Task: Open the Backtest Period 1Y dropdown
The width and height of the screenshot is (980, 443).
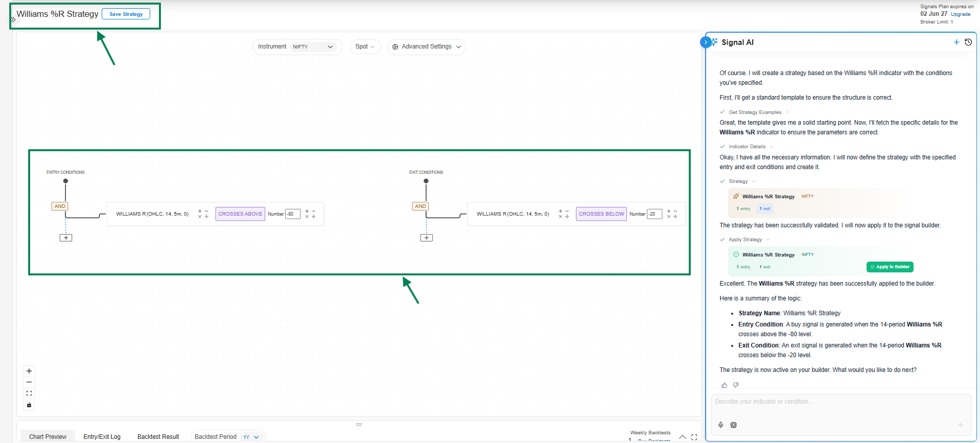Action: pyautogui.click(x=251, y=437)
